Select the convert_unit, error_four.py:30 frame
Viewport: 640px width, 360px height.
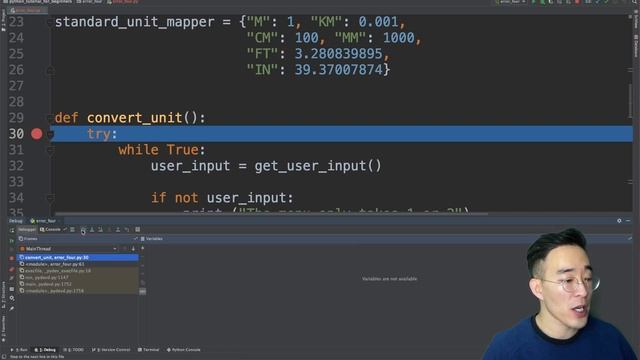click(78, 258)
